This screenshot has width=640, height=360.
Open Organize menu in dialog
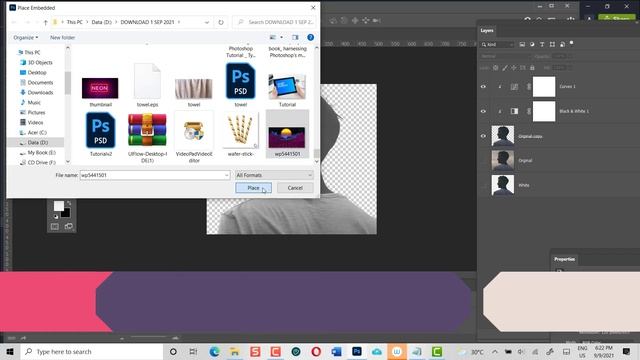click(x=25, y=38)
